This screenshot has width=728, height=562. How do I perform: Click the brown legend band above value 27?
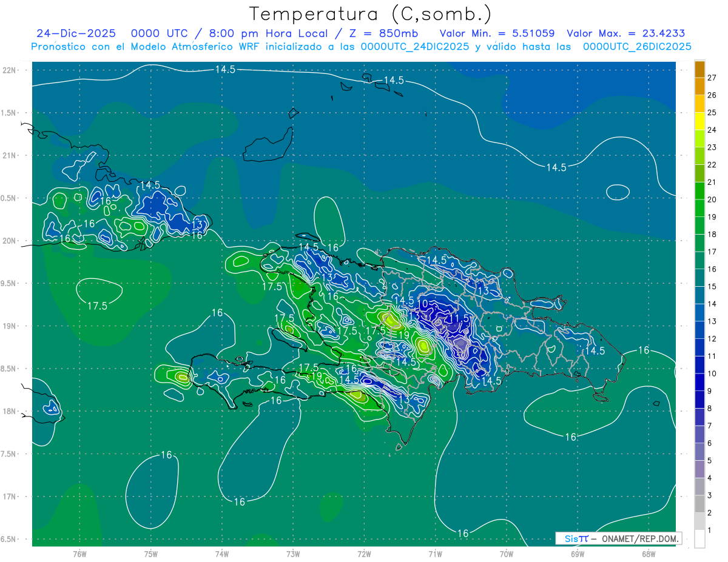point(699,69)
